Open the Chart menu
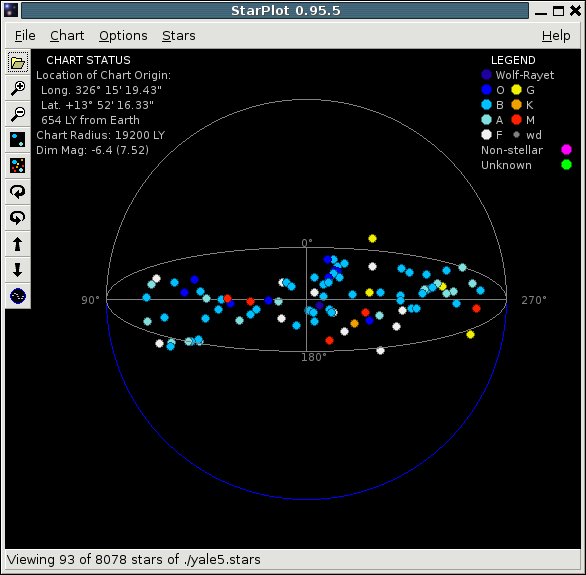The image size is (586, 575). pyautogui.click(x=67, y=36)
